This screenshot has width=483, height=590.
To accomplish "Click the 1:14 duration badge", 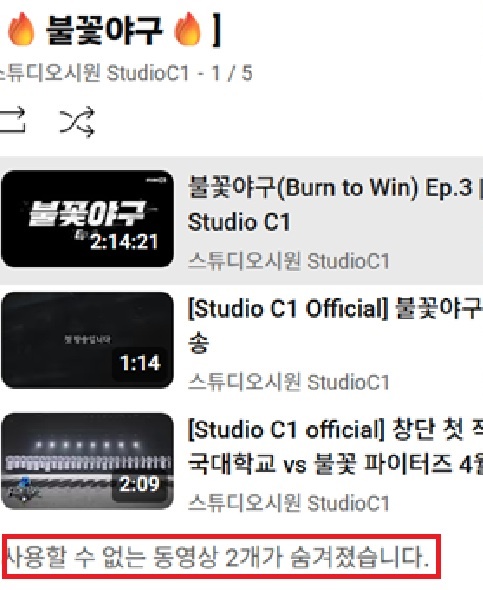I will [x=140, y=363].
